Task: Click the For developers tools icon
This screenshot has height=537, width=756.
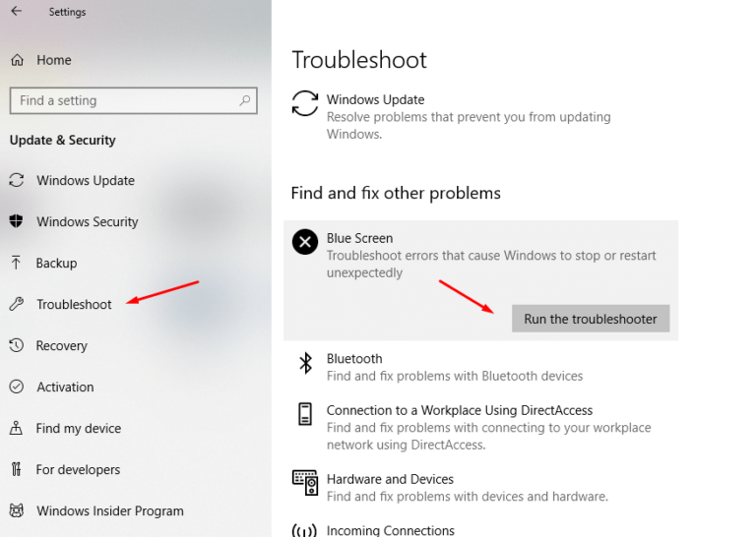Action: (17, 469)
